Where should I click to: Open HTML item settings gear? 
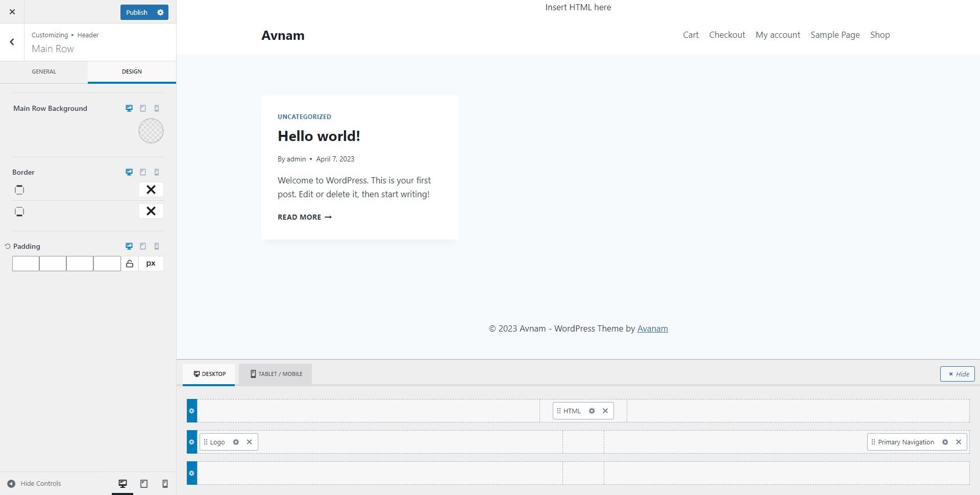click(592, 411)
